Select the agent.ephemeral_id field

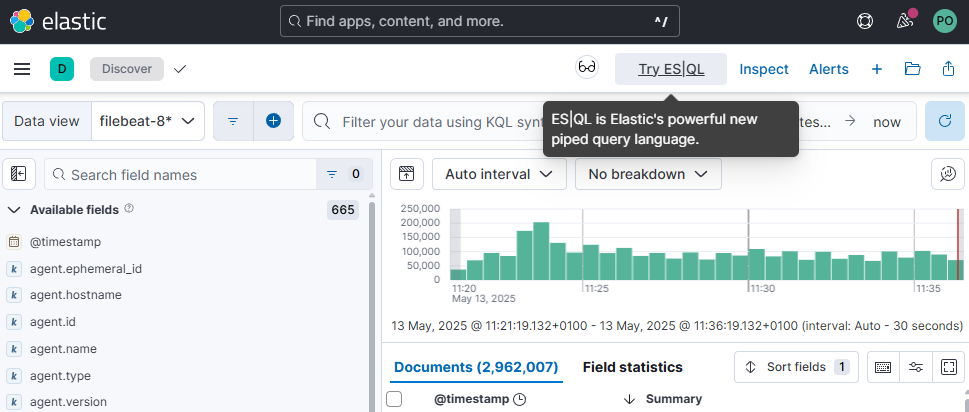pos(86,269)
